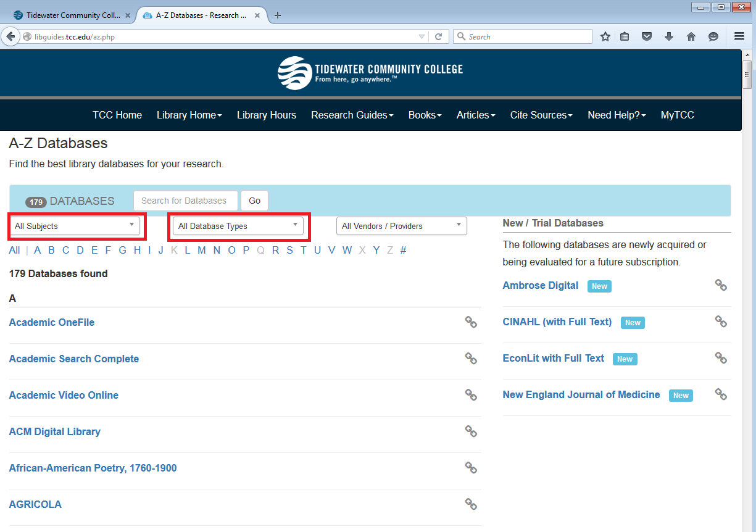The width and height of the screenshot is (756, 532).
Task: Open the All Database Types dropdown
Action: [x=238, y=226]
